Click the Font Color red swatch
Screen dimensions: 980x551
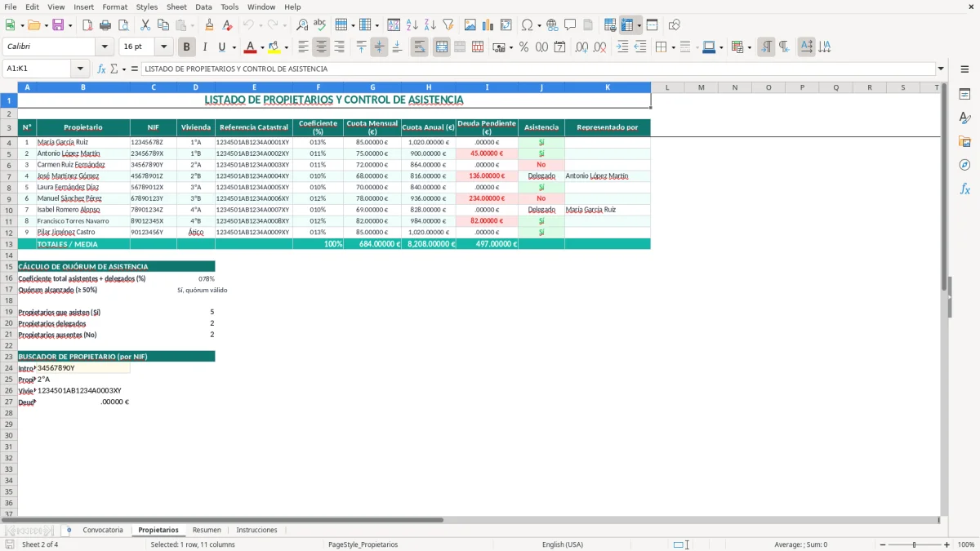(251, 47)
